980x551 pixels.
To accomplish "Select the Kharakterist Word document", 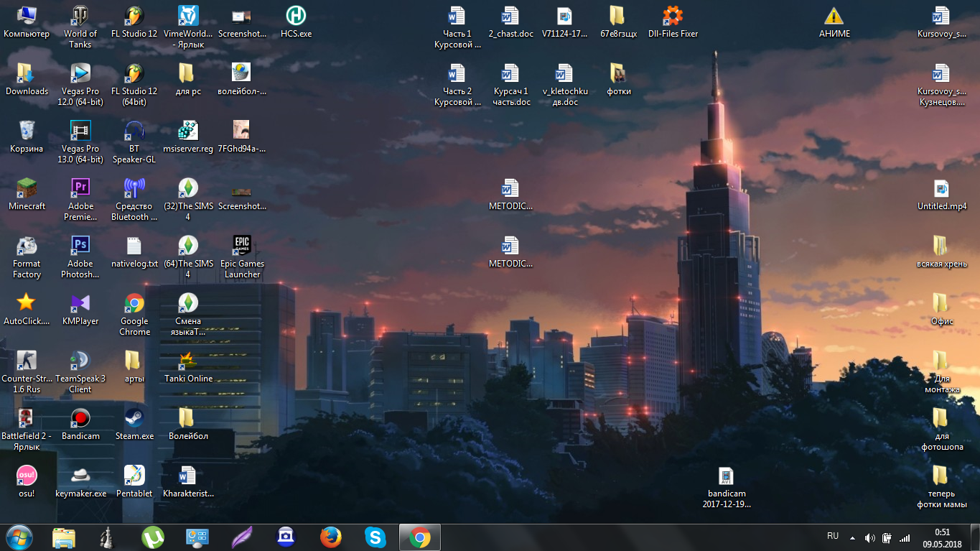I will 188,481.
